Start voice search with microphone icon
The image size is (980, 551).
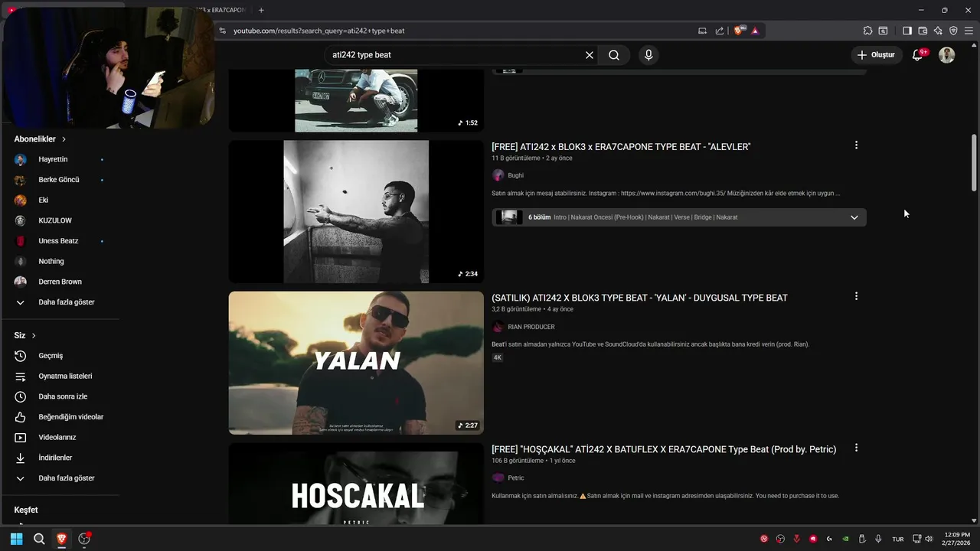coord(648,55)
